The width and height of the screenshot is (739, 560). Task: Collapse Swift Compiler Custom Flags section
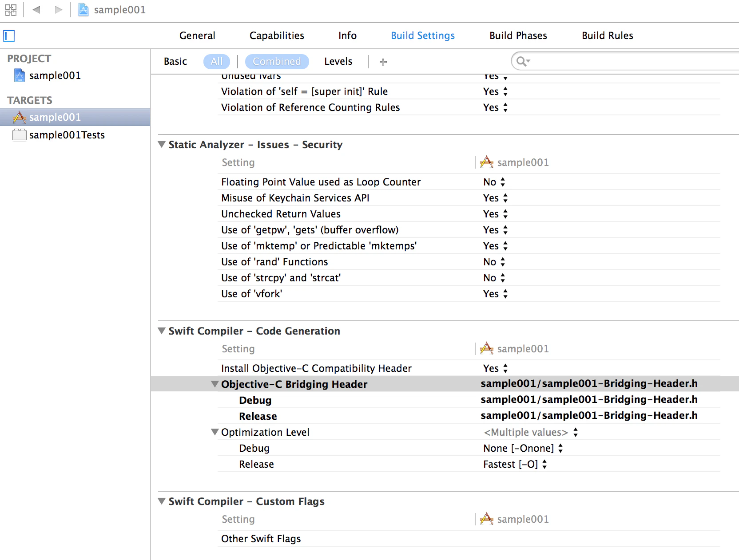(x=162, y=501)
